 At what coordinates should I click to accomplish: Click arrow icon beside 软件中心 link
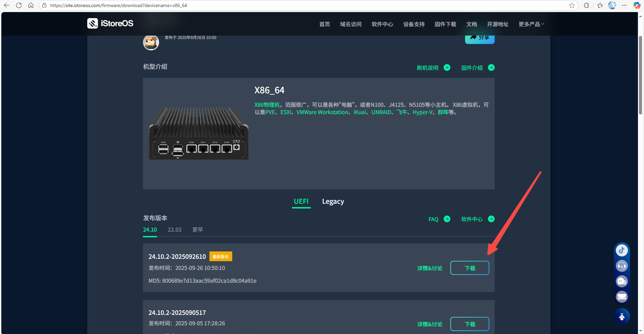pos(491,219)
